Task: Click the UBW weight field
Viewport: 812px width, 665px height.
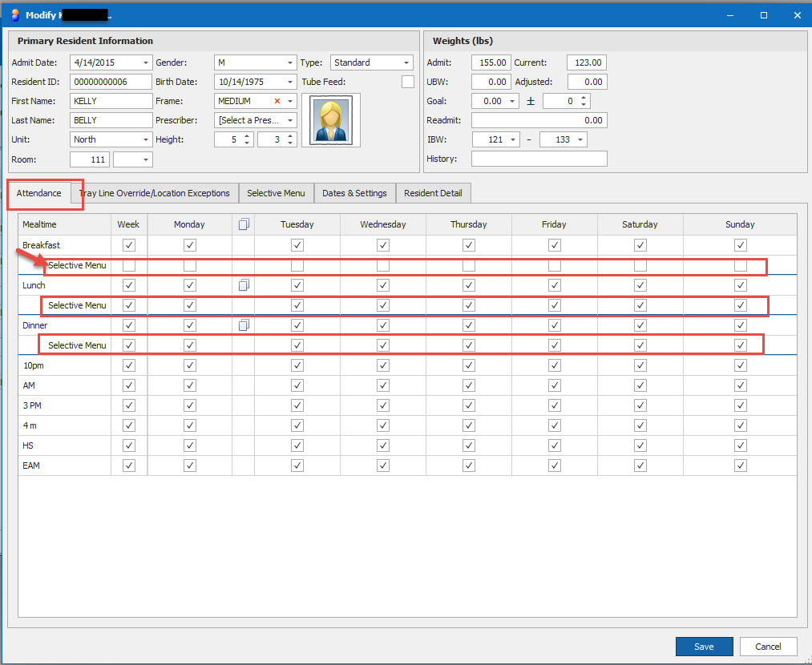Action: [x=491, y=82]
